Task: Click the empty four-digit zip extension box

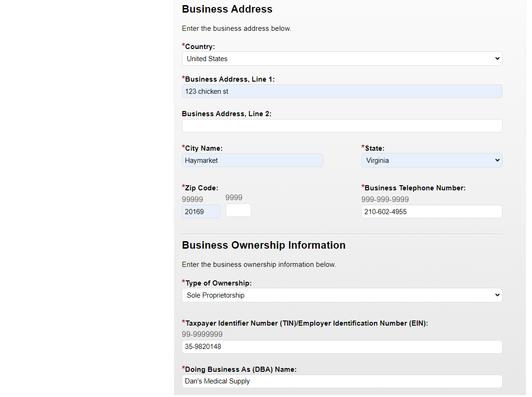Action: [x=238, y=210]
